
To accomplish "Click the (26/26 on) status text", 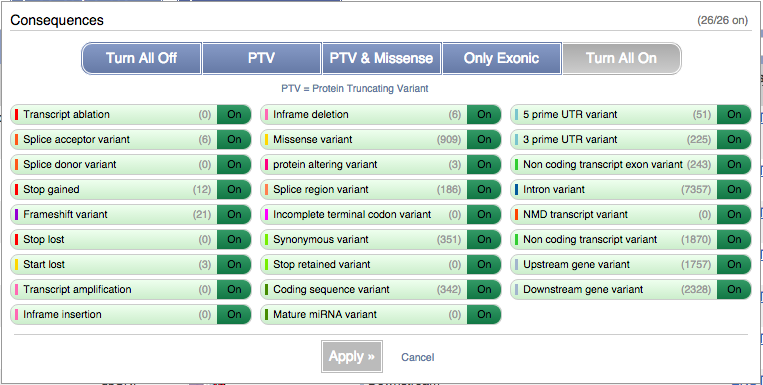I will tap(722, 20).
